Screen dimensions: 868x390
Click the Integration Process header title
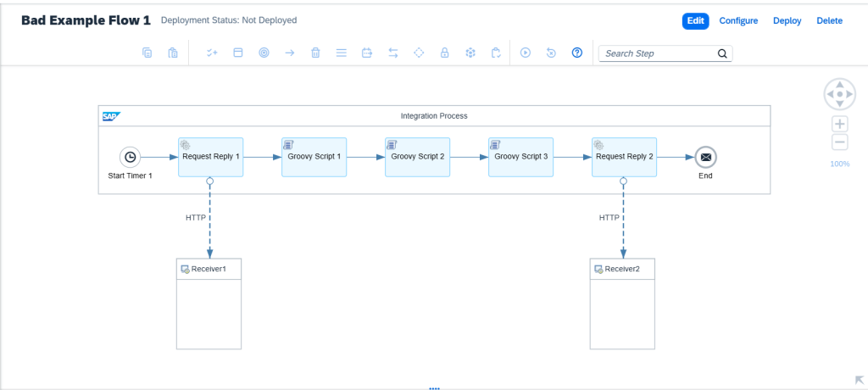434,116
